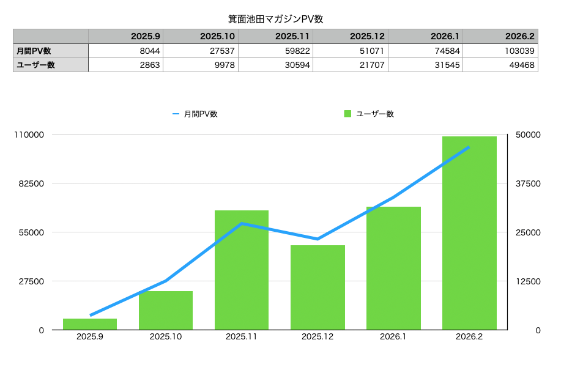Click the 110000 label on the left axis
The width and height of the screenshot is (572, 392).
click(x=29, y=135)
